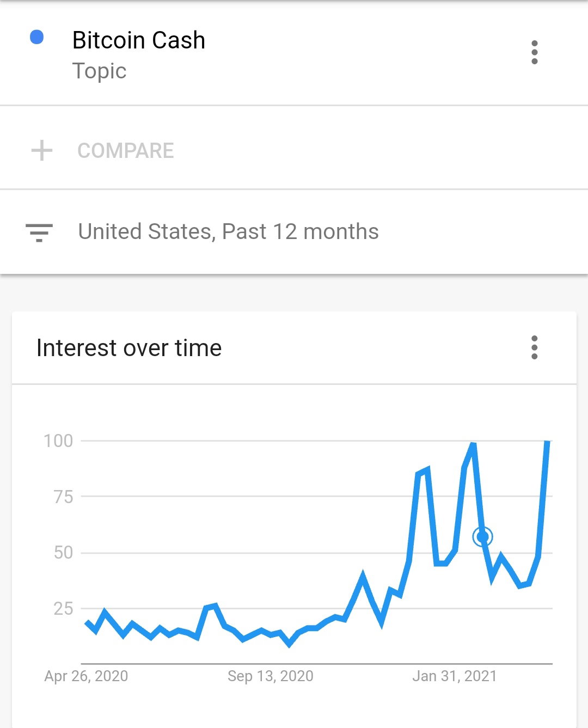Open the Bitcoin Cash term options menu
The width and height of the screenshot is (588, 728).
tap(534, 52)
